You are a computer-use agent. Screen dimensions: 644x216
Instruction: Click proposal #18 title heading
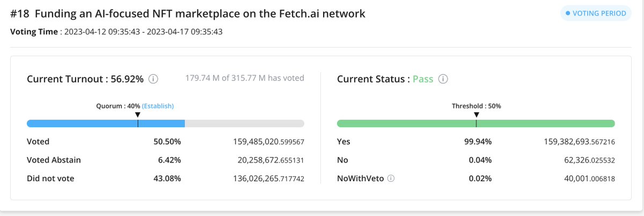pyautogui.click(x=188, y=13)
